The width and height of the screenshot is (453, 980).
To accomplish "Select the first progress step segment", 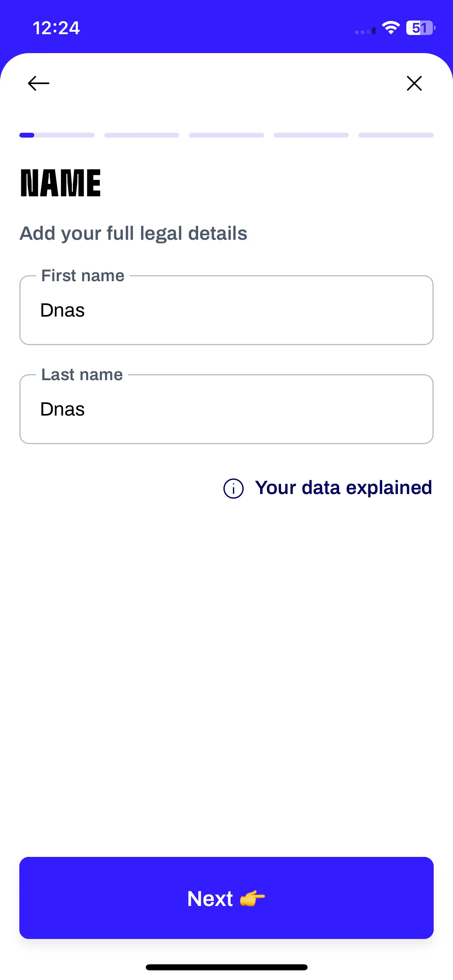I will [x=57, y=135].
